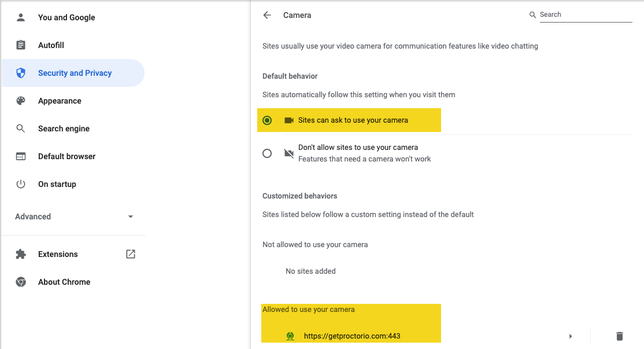Delete getproctorio.com with the trash icon
The width and height of the screenshot is (644, 349).
619,336
